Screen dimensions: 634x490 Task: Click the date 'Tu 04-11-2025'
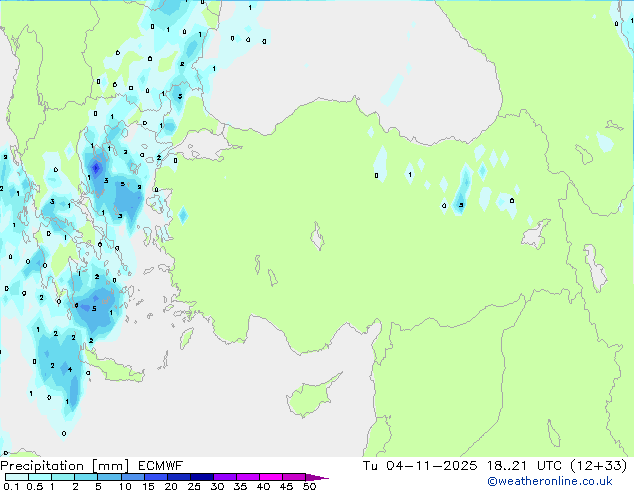pyautogui.click(x=420, y=466)
